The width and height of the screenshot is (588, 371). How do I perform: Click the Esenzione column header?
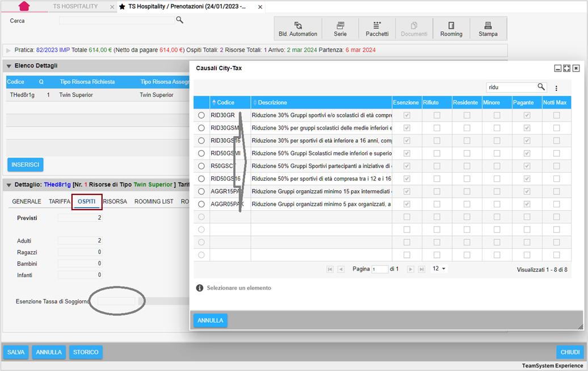click(406, 102)
